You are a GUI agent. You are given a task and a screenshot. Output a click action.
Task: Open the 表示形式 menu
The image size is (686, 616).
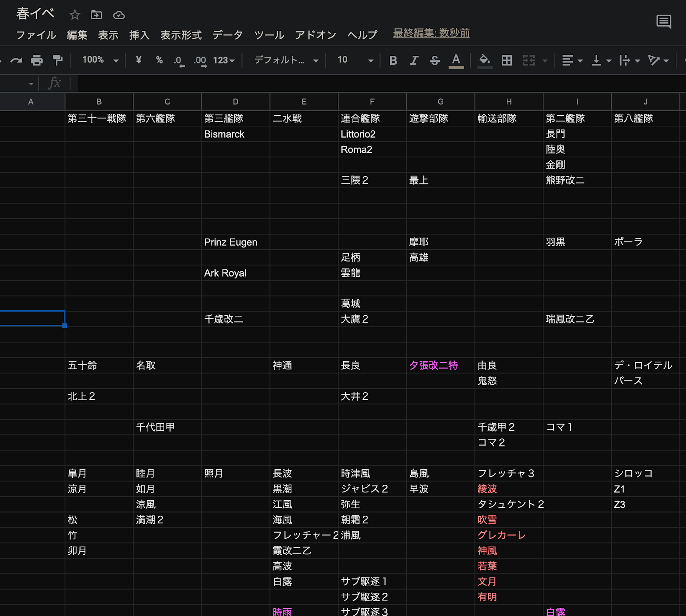pos(181,35)
